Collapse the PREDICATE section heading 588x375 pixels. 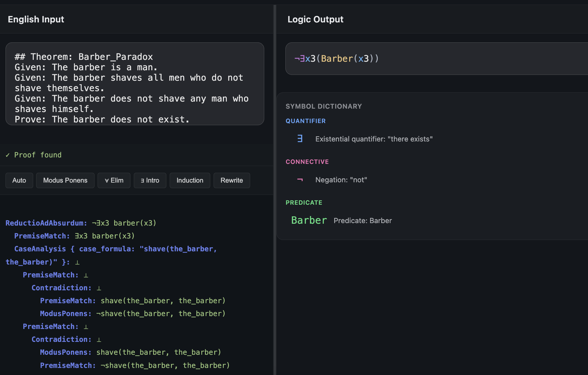click(x=304, y=203)
